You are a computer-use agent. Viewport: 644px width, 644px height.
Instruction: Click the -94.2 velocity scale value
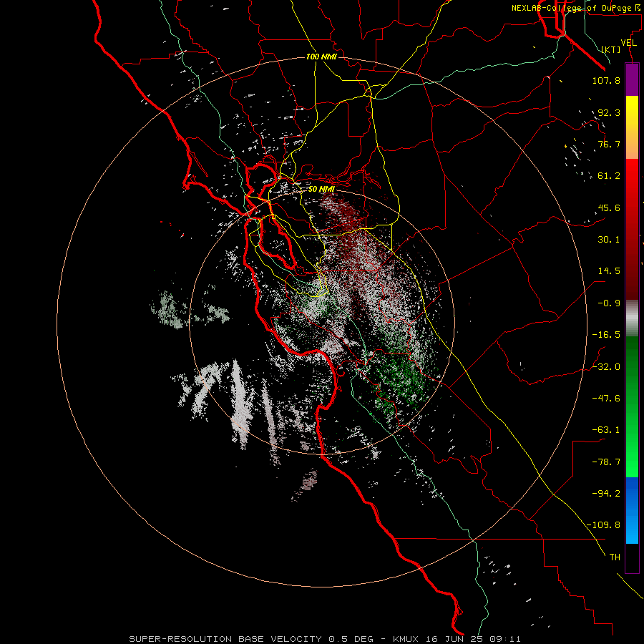point(606,494)
